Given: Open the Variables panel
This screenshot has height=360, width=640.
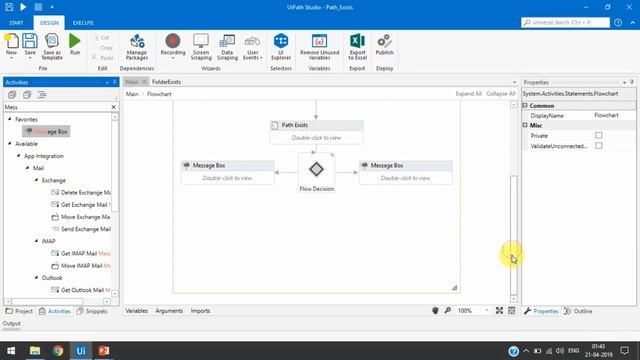Looking at the screenshot, I should tap(136, 311).
